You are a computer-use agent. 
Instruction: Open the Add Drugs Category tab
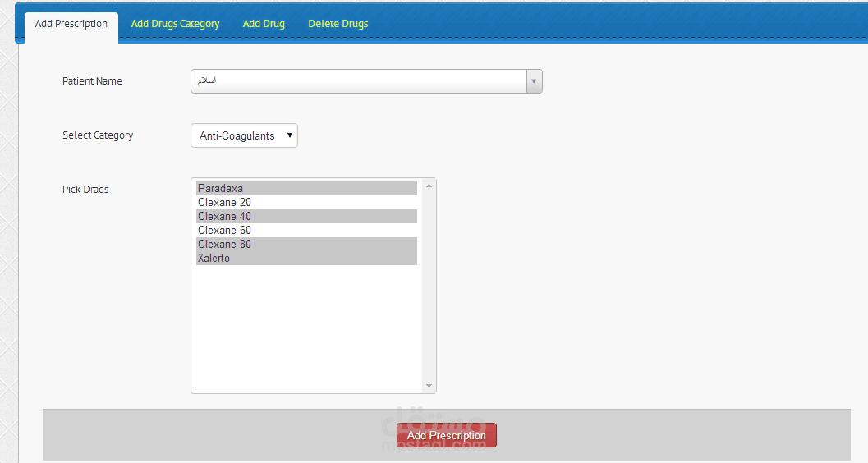tap(175, 24)
